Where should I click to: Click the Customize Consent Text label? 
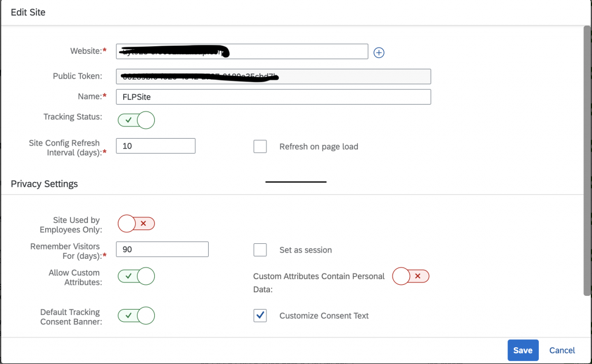[x=324, y=315]
